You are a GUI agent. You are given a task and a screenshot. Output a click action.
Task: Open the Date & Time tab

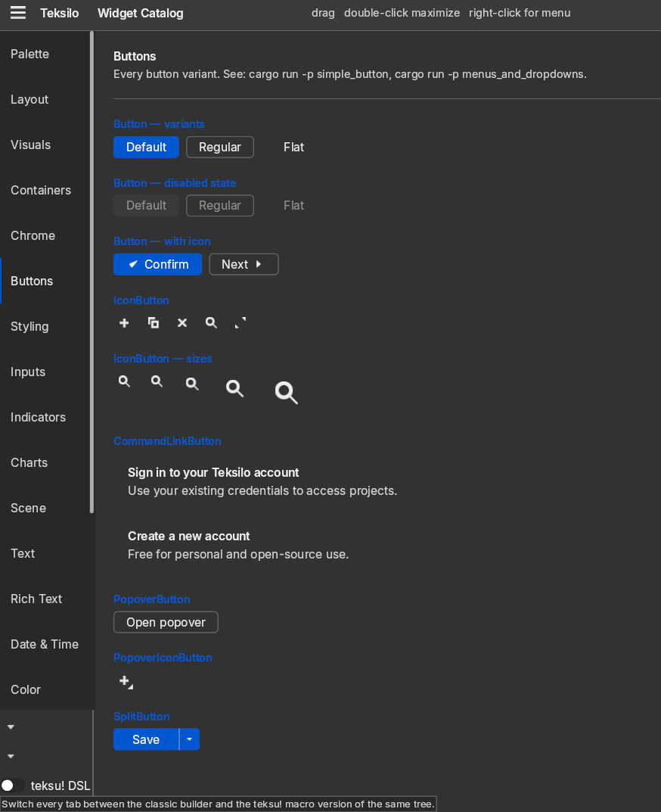point(45,644)
